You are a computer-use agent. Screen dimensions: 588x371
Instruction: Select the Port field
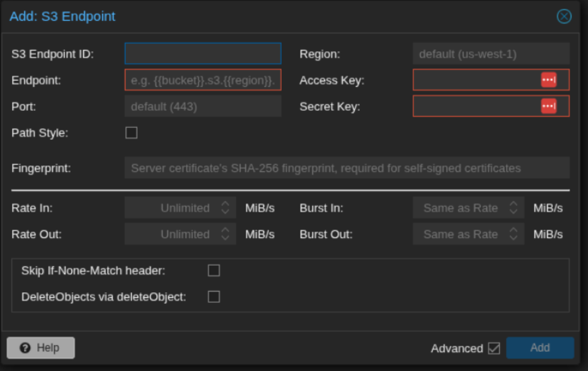tap(203, 106)
